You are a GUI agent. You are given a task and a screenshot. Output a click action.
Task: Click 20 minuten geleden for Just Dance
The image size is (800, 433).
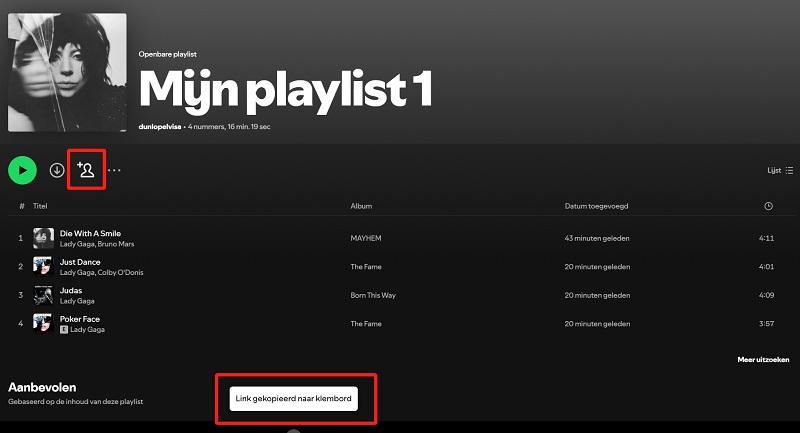597,267
